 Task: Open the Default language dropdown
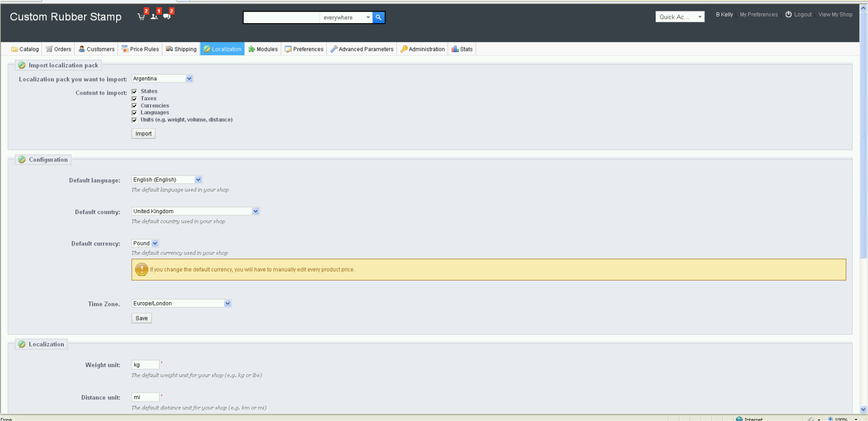[167, 180]
